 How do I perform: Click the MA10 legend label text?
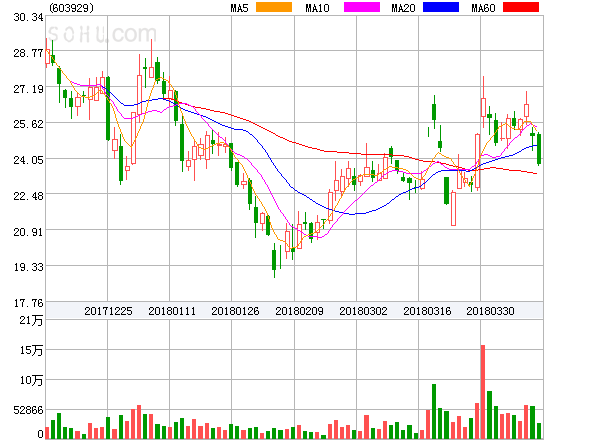[x=317, y=8]
